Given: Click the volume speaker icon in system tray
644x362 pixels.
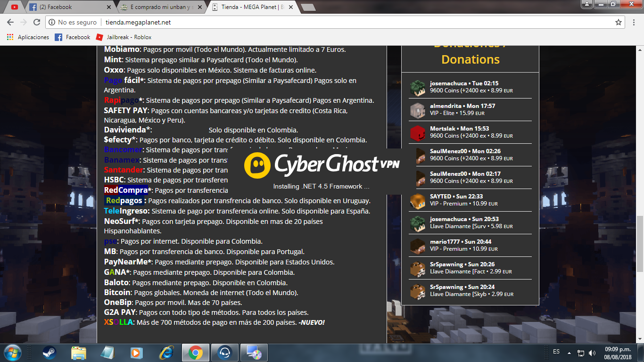Looking at the screenshot, I should 591,353.
